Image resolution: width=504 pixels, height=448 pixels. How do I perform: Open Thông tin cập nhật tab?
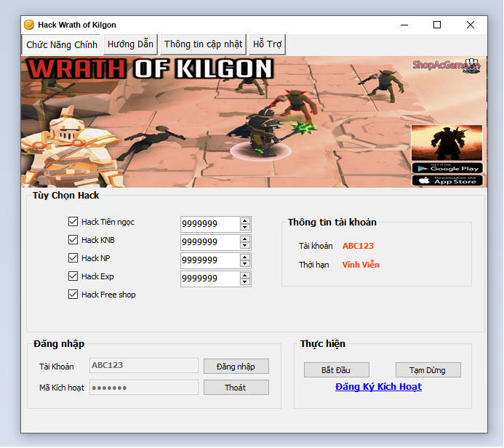tap(203, 44)
